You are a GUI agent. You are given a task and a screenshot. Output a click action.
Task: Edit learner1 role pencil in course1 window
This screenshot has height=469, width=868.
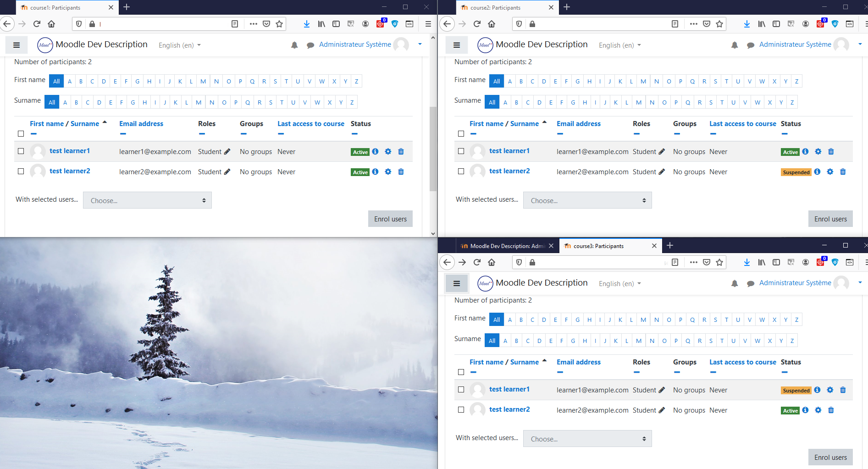click(x=227, y=152)
